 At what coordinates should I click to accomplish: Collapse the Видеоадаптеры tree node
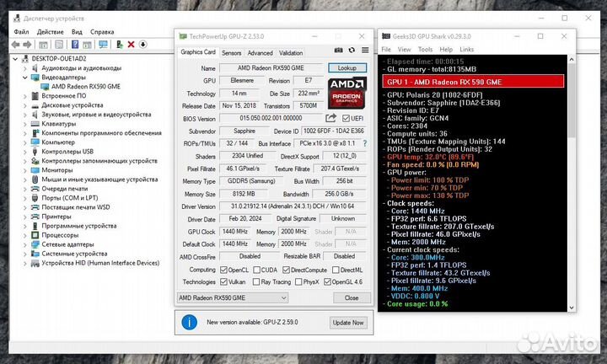[x=25, y=78]
